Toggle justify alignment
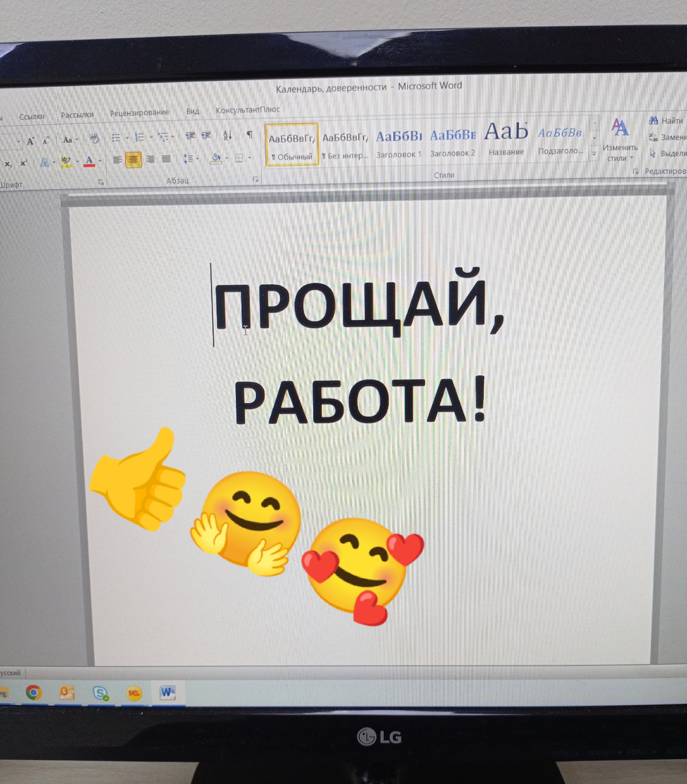 pos(165,159)
